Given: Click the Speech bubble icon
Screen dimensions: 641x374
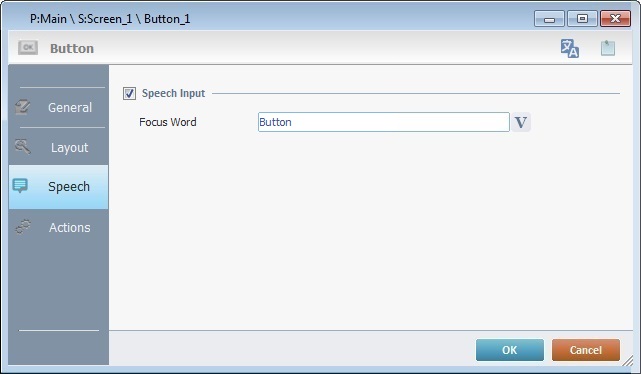Looking at the screenshot, I should coord(20,186).
